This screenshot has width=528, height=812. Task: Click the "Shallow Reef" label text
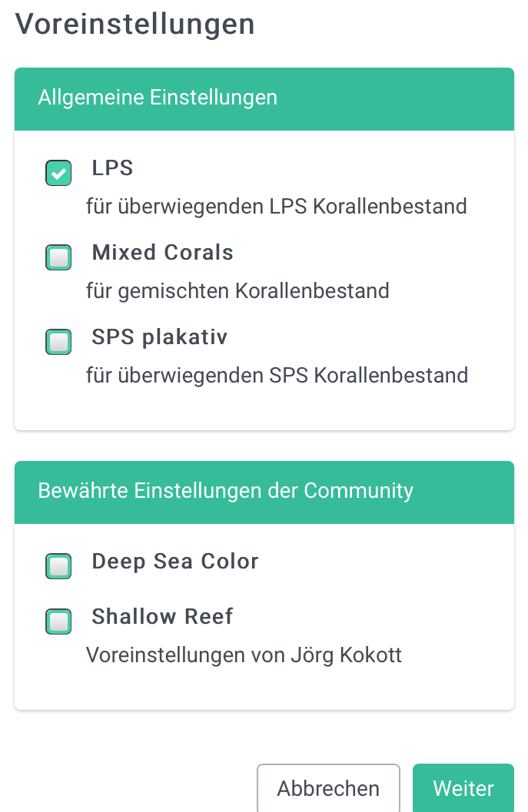click(162, 616)
